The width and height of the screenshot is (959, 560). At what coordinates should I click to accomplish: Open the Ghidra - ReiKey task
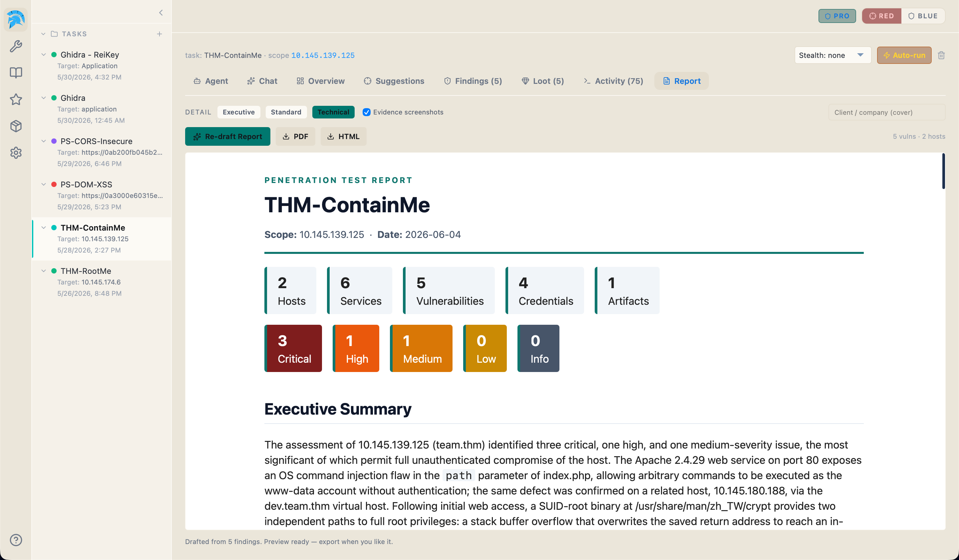pyautogui.click(x=102, y=66)
